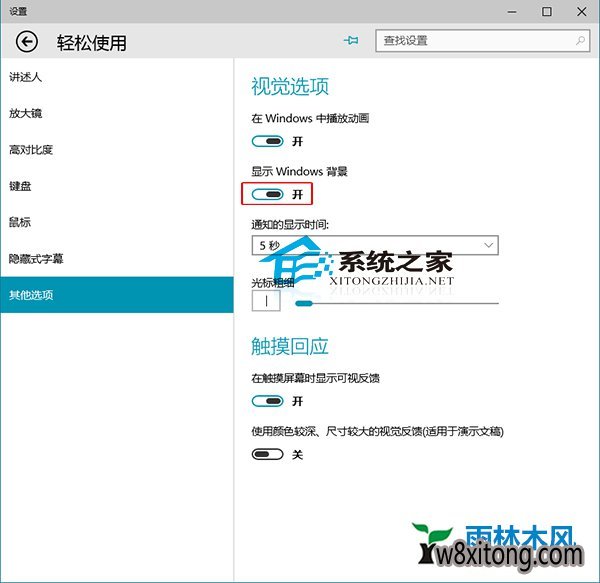Select 放大镜 in the sidebar
The height and width of the screenshot is (583, 600).
[26, 113]
